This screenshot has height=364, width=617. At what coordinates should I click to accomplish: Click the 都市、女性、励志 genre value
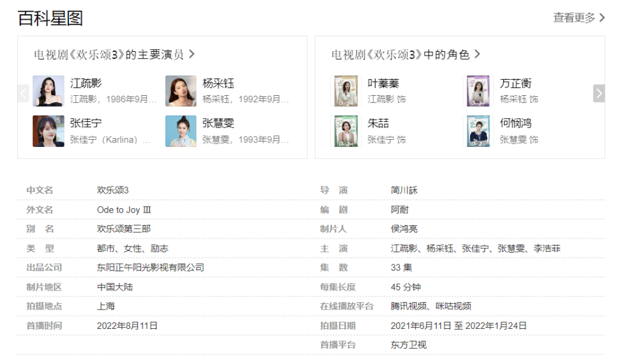pos(133,248)
